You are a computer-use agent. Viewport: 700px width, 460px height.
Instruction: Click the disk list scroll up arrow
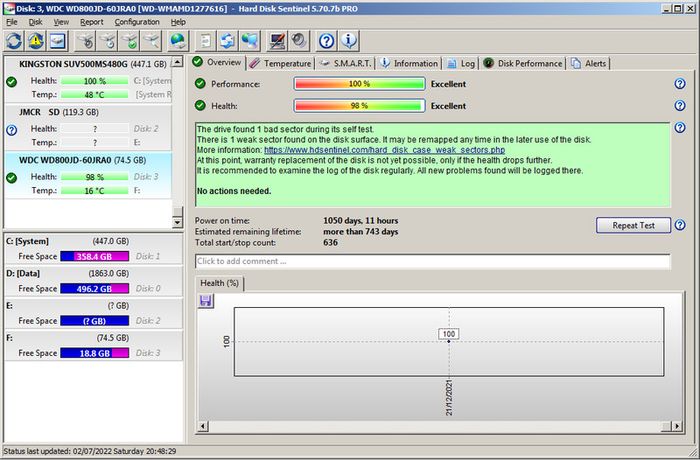coord(177,62)
